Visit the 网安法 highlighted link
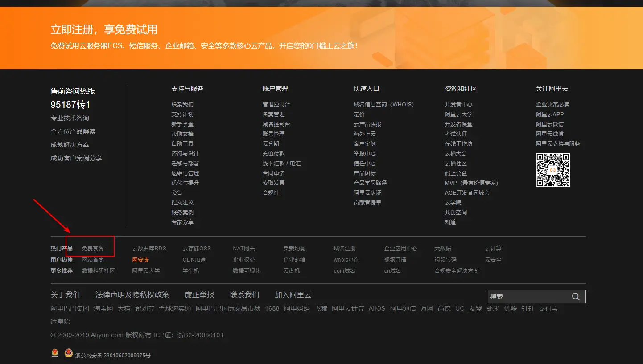 pos(140,259)
